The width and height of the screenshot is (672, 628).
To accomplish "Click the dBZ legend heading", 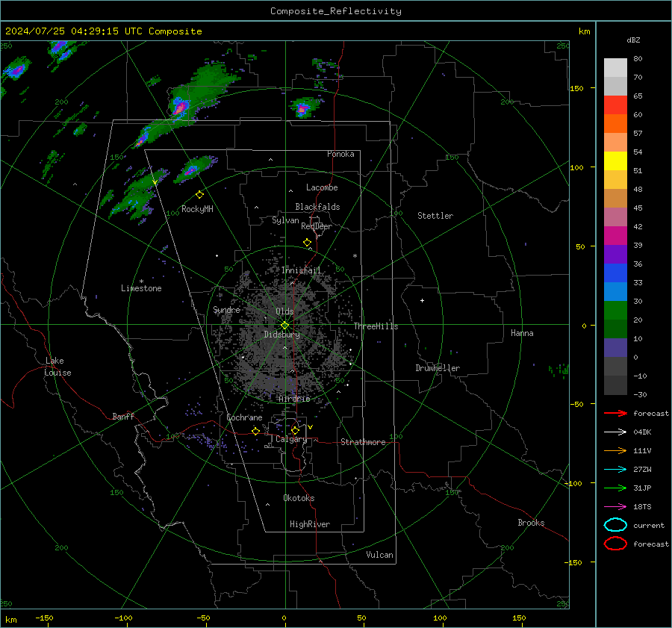I will [x=633, y=40].
